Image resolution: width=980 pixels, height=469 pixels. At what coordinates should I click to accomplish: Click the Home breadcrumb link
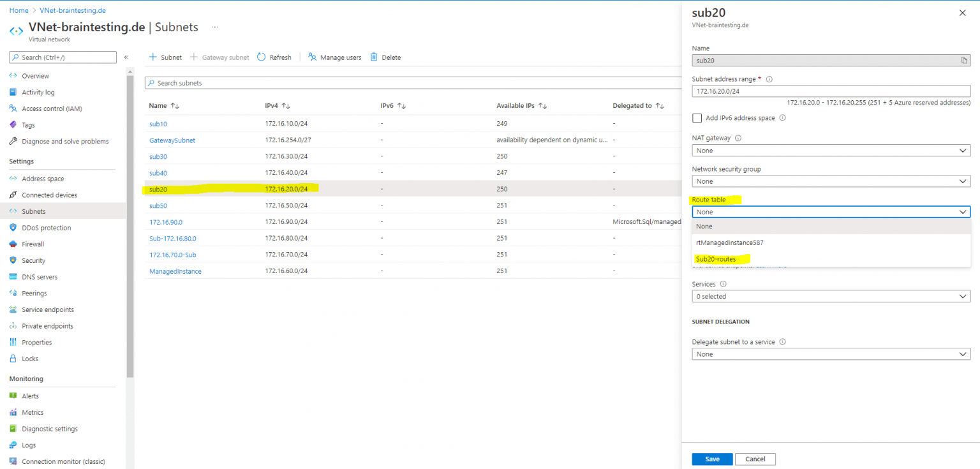tap(19, 10)
